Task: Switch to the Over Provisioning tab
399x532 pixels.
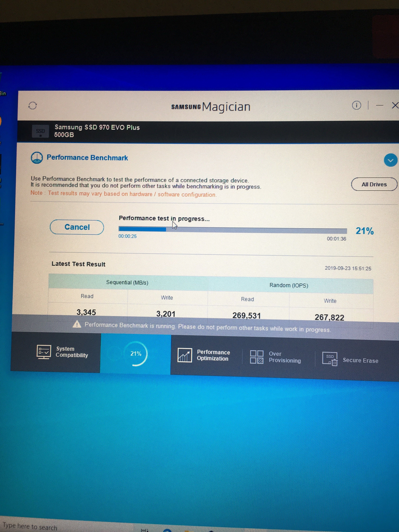Action: tap(284, 357)
